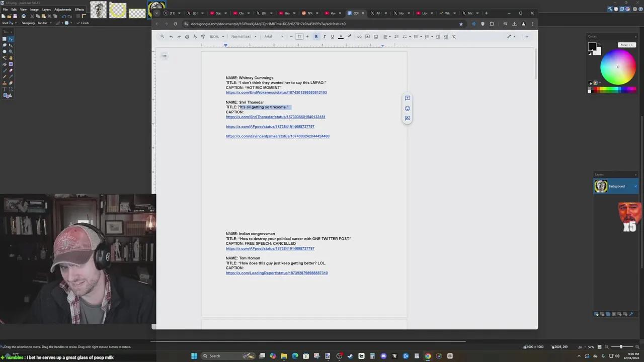This screenshot has height=362, width=644.
Task: Open browser extensions puzzle icon
Action: [x=492, y=24]
